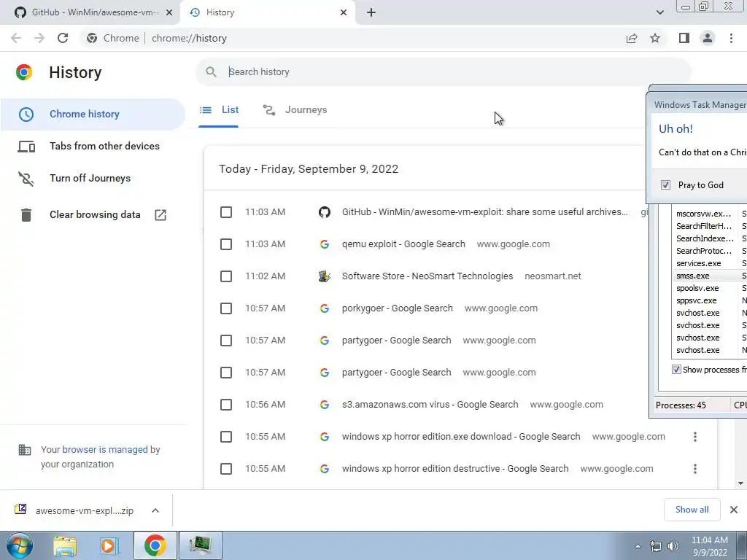Click the network tray icon
The height and width of the screenshot is (560, 747).
coord(656,546)
